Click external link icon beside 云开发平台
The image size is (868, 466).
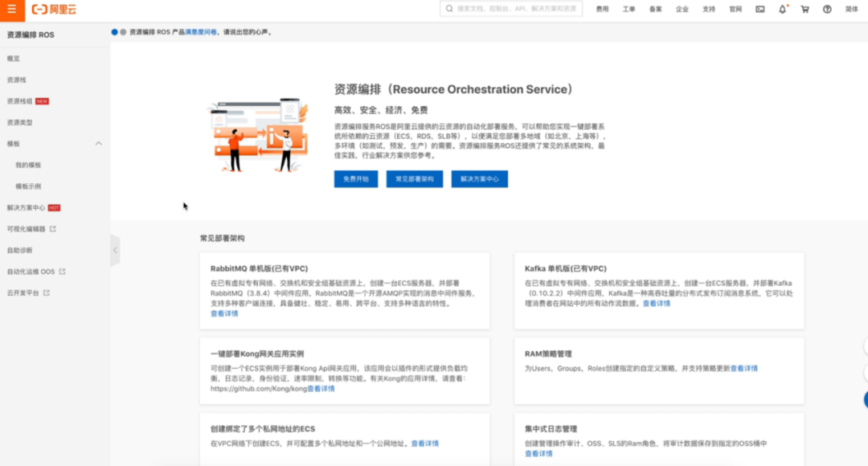[x=47, y=292]
